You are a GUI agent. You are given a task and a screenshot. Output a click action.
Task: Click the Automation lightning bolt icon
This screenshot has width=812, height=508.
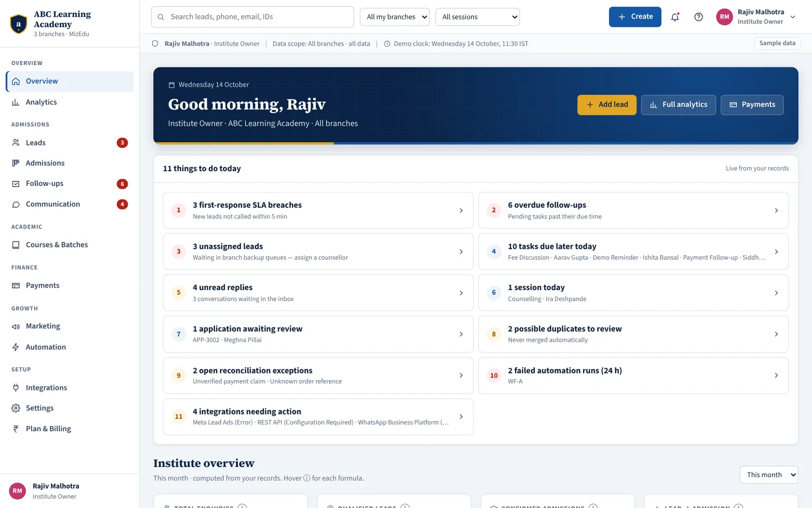[x=16, y=347]
